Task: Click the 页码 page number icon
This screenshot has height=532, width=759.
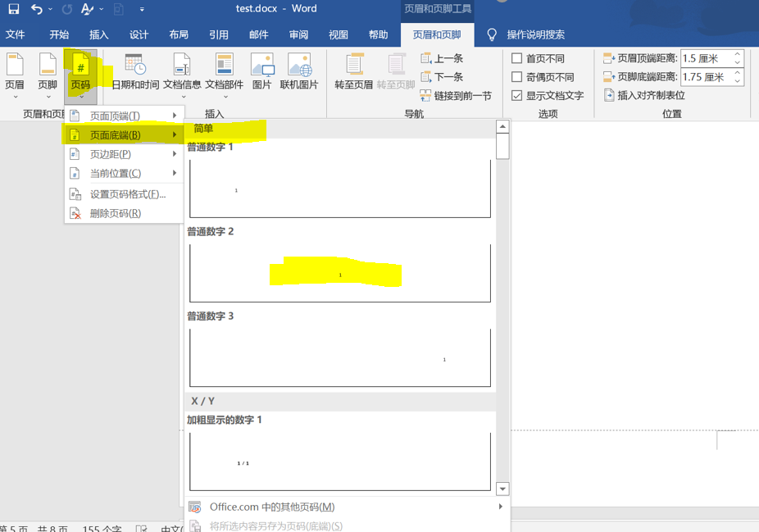Action: click(80, 65)
